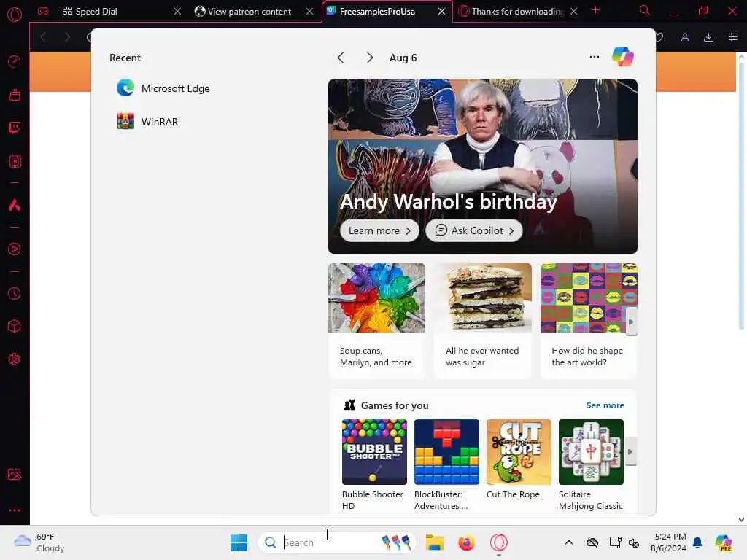This screenshot has width=747, height=560.
Task: Open History clock in sidebar
Action: click(x=15, y=293)
